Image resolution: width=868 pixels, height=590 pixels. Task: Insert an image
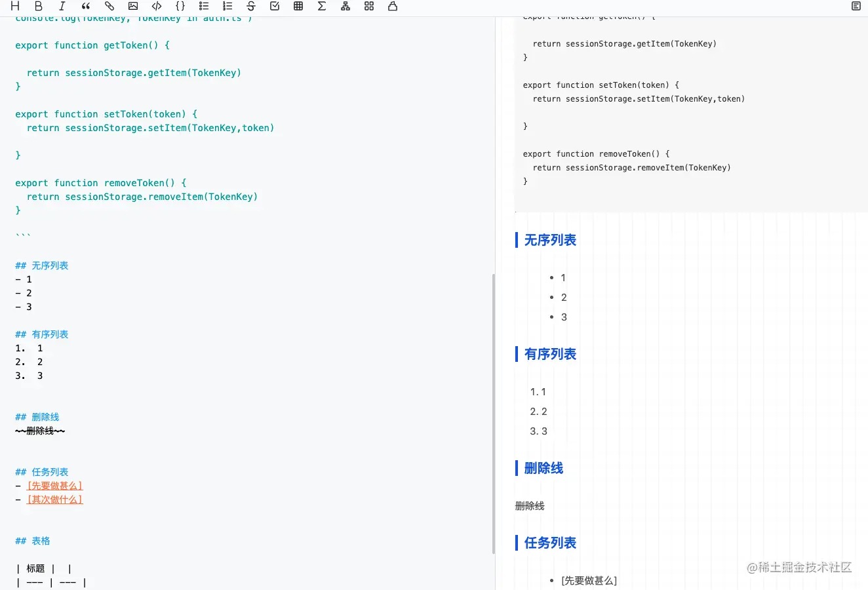(133, 6)
